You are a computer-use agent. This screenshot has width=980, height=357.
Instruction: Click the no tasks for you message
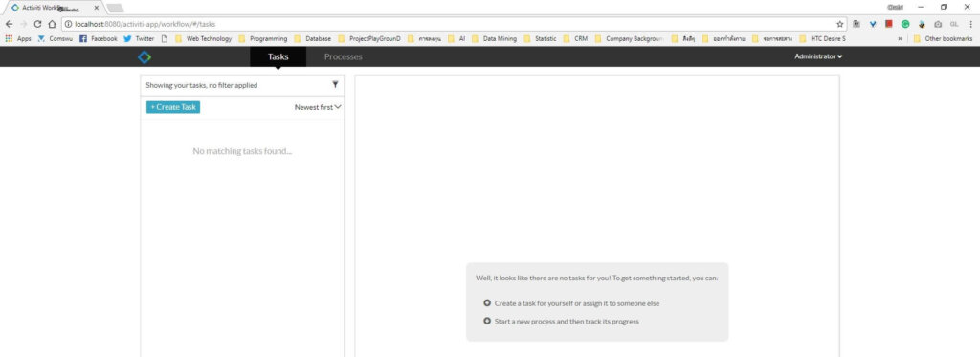tap(597, 278)
